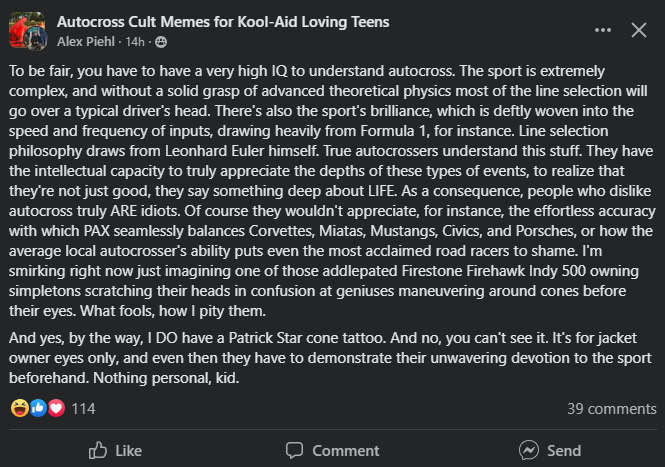Viewport: 665px width, 467px height.
Task: Click the group profile picture thumbnail
Action: click(x=28, y=31)
